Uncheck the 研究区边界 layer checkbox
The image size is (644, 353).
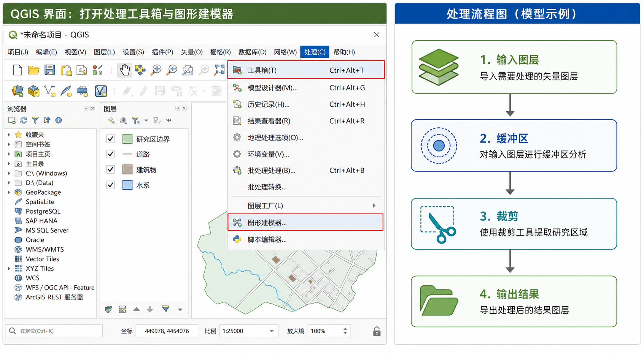(111, 139)
